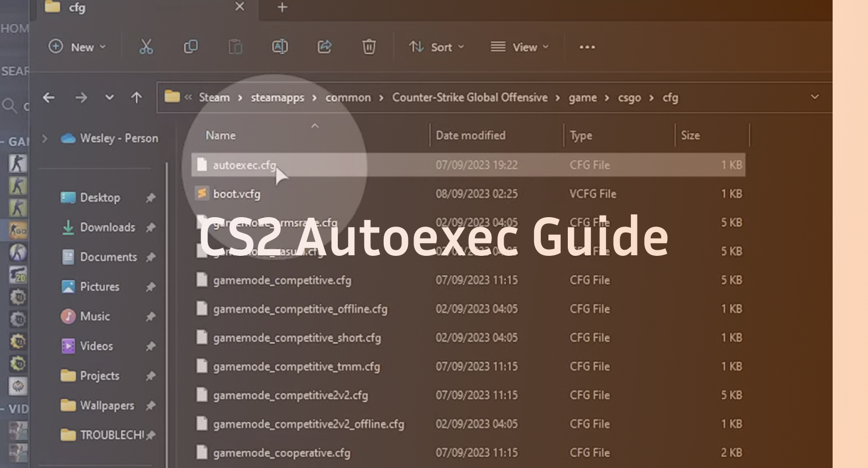
Task: Open a new tab with plus button
Action: [x=283, y=7]
